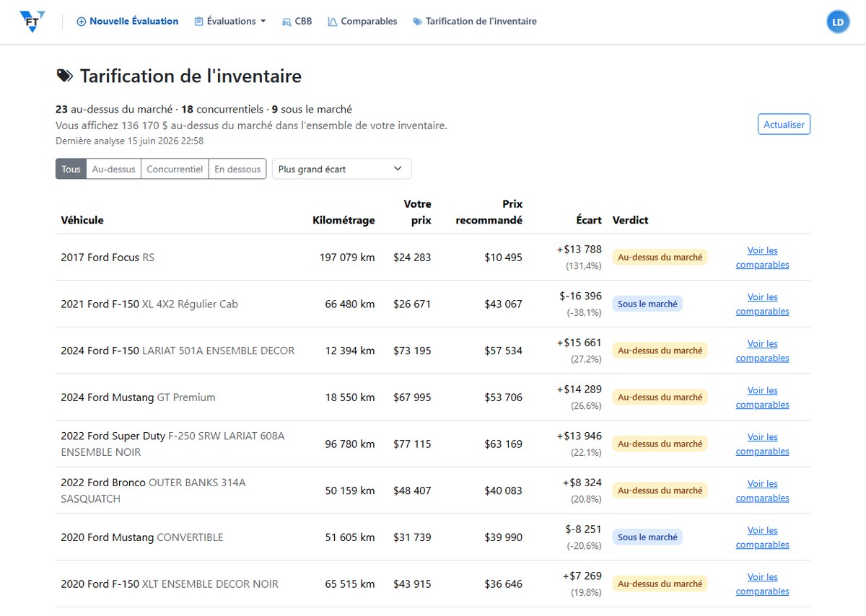This screenshot has height=616, width=866.
Task: View comparables for 2022 Super Duty F-250
Action: click(762, 444)
